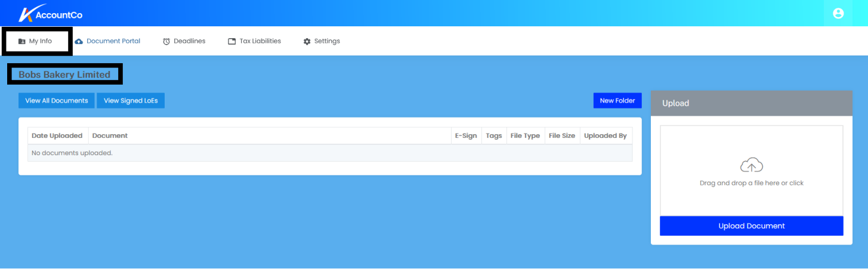Click View Signed LoEs button
The width and height of the screenshot is (868, 269).
tap(131, 101)
